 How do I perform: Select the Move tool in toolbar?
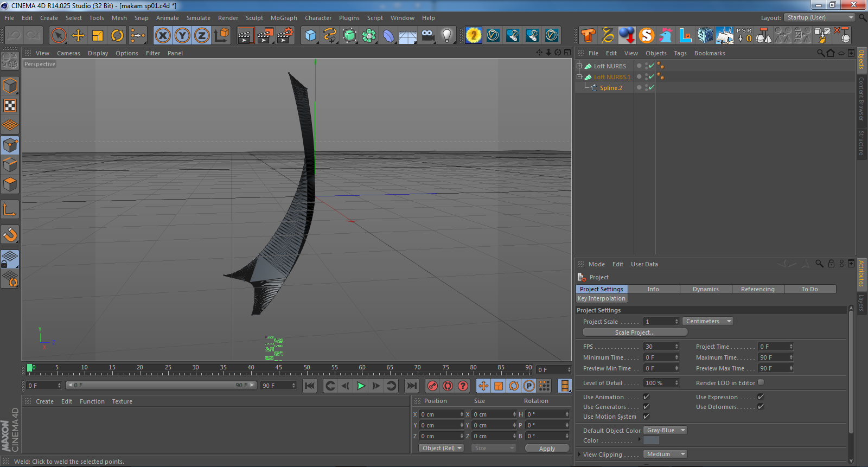point(78,36)
